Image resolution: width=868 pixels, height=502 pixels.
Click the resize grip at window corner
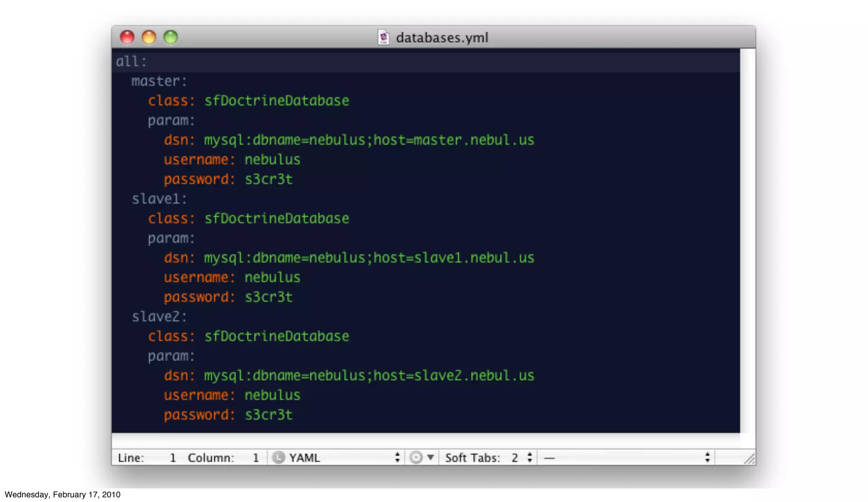pos(749,459)
